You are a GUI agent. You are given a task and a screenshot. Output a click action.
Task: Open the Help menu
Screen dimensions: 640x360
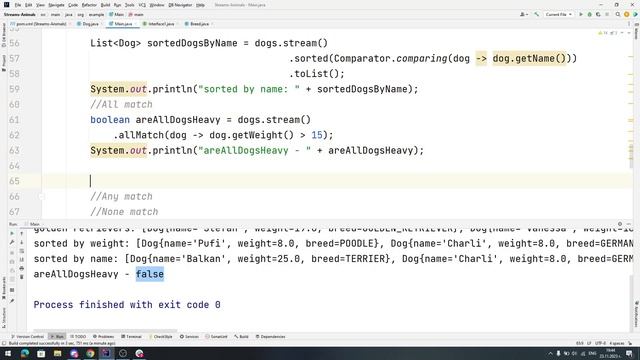pos(200,5)
